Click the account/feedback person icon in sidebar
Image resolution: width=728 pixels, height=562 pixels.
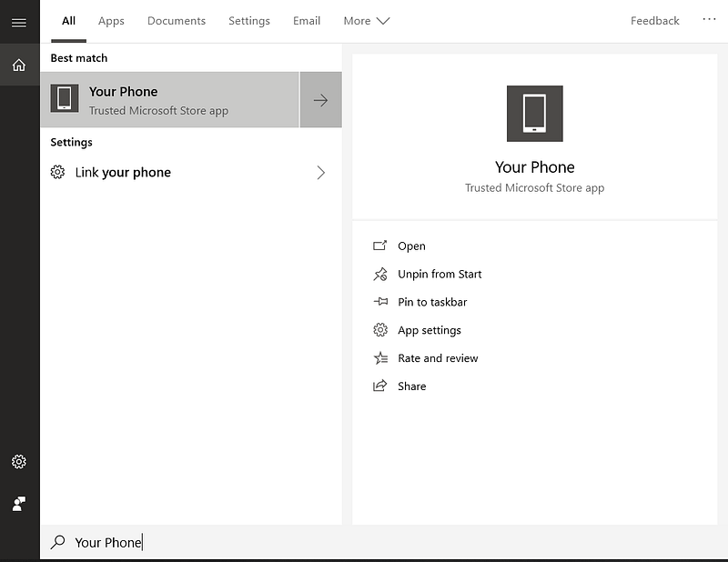19,503
